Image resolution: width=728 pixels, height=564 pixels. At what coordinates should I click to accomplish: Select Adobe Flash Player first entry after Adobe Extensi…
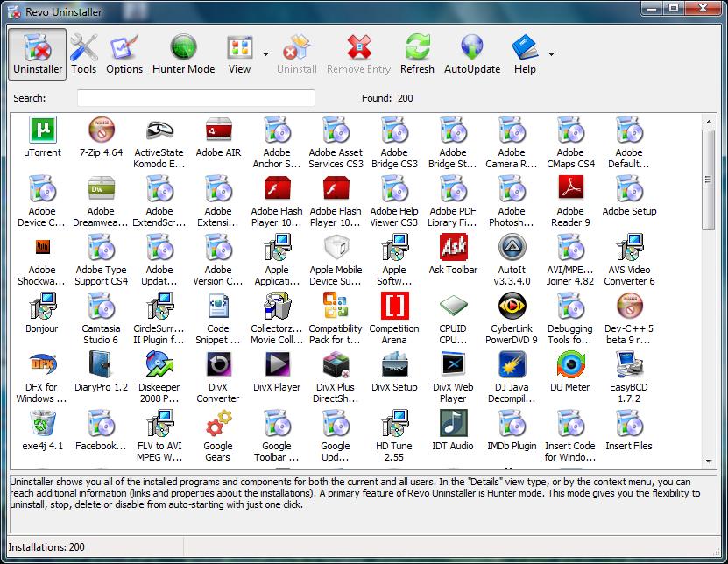pyautogui.click(x=277, y=201)
